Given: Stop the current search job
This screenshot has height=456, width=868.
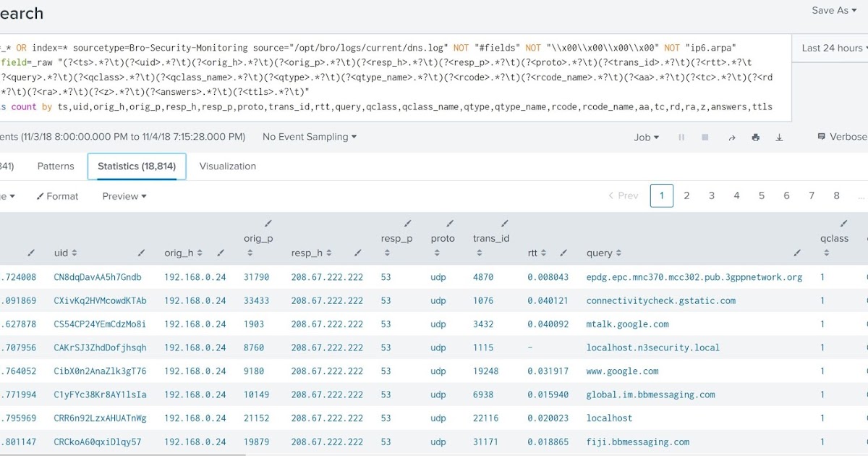Looking at the screenshot, I should coord(704,136).
